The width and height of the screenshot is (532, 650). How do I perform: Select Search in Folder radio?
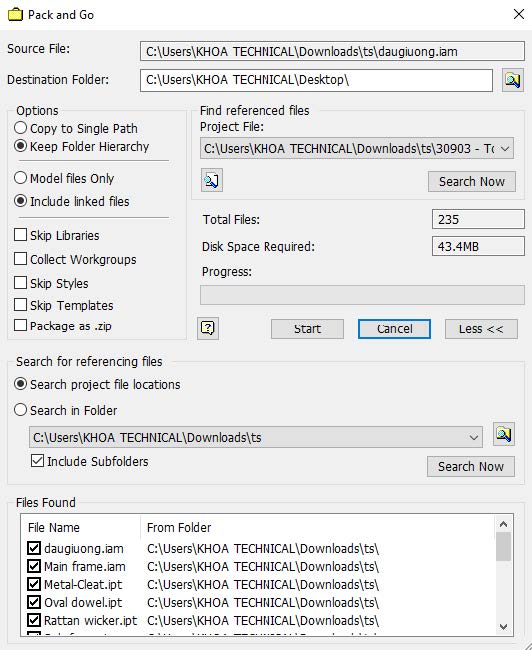[20, 410]
